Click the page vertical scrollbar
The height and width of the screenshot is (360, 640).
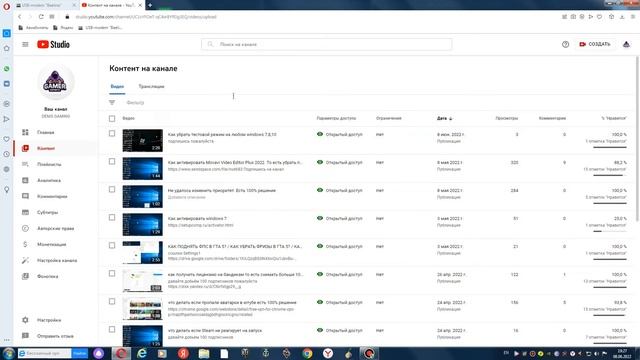click(x=637, y=139)
